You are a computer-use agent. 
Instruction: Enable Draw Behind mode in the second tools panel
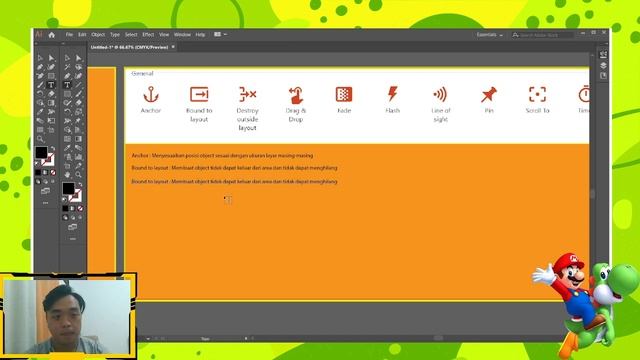pos(73,218)
